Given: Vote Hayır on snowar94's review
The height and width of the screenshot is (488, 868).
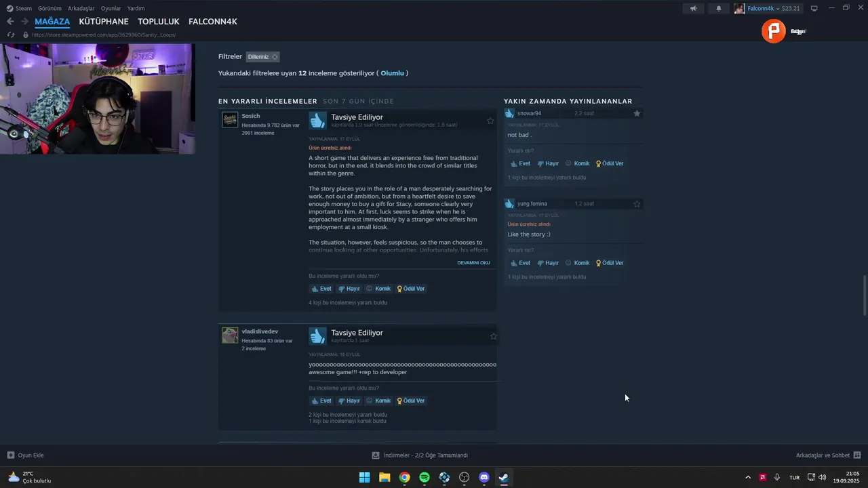Looking at the screenshot, I should (548, 163).
